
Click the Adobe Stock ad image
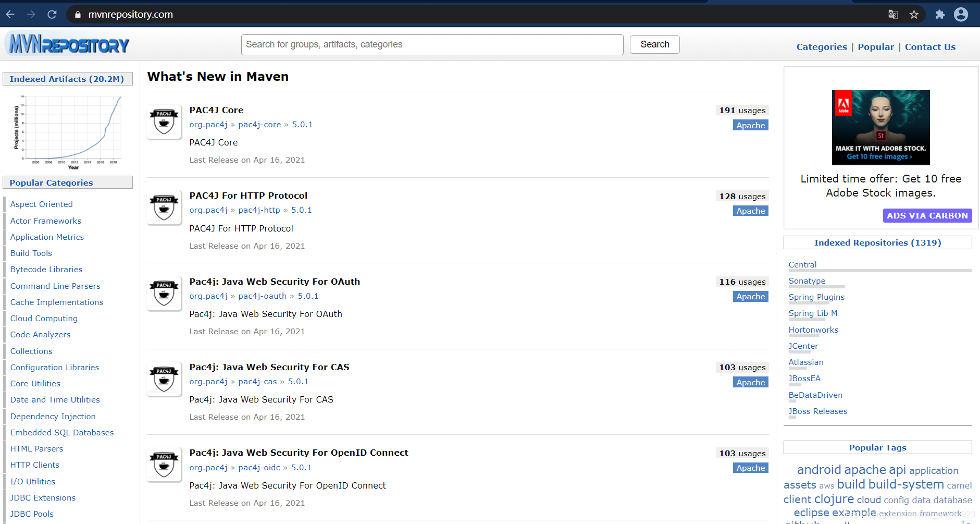pos(881,128)
